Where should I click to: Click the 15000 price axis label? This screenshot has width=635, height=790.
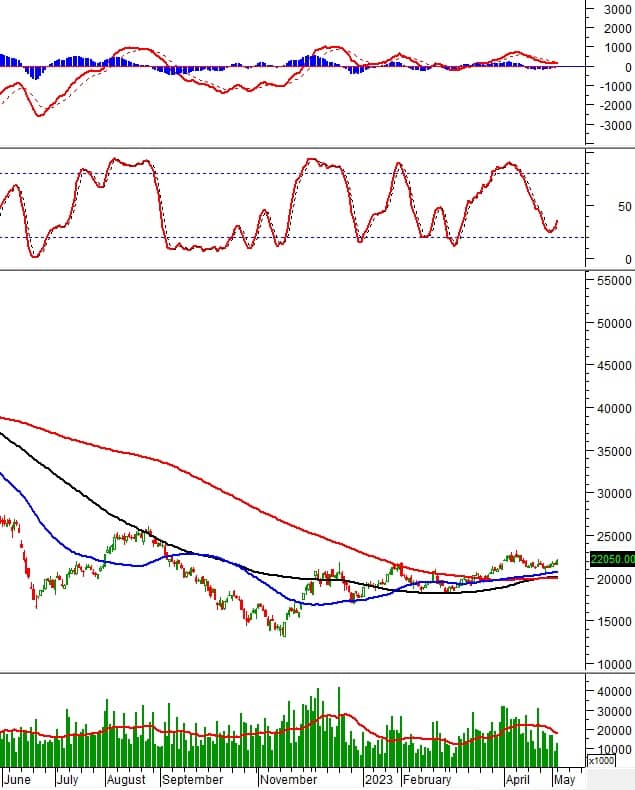coord(614,622)
